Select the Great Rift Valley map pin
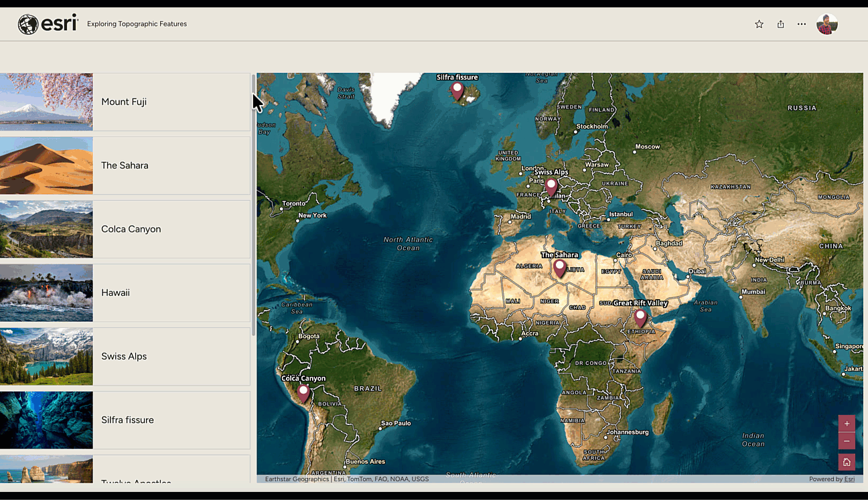This screenshot has width=868, height=500. (640, 318)
